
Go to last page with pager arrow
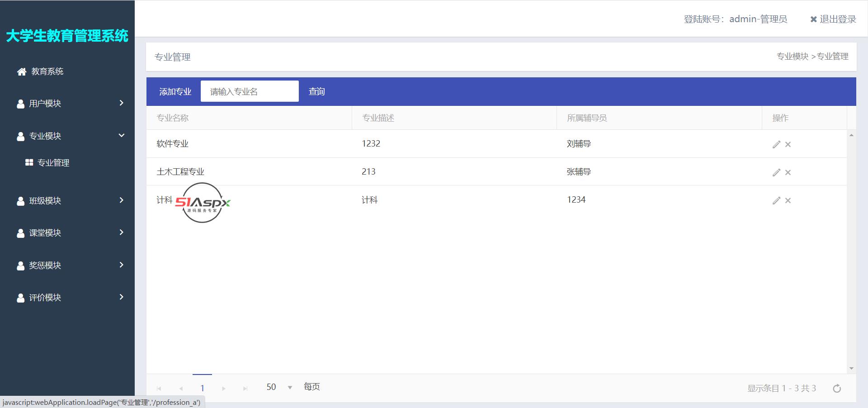(245, 388)
